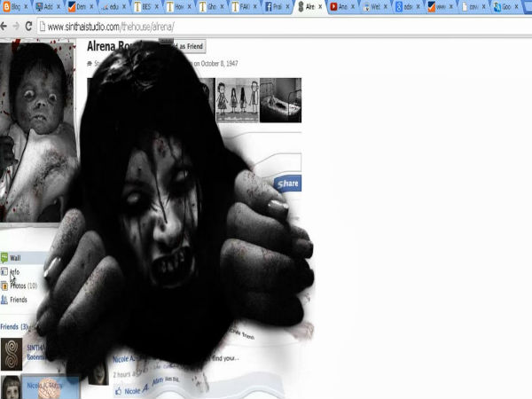Open the cow tab

tap(473, 6)
